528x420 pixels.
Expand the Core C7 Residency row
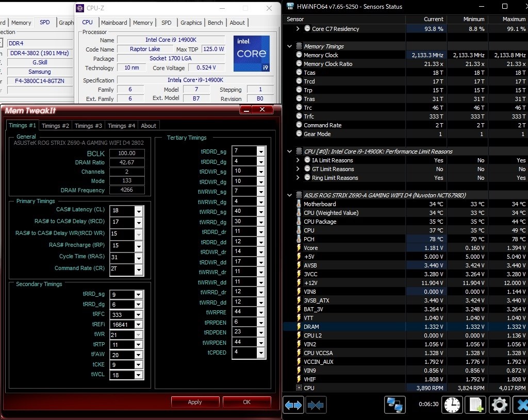pos(298,29)
